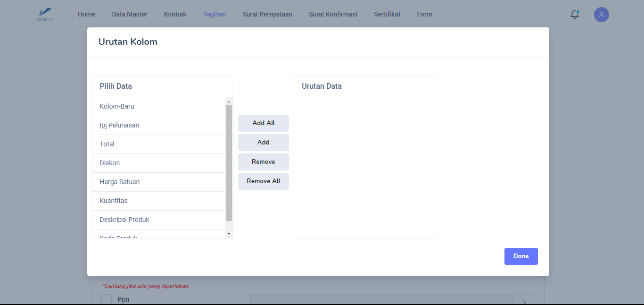Open the notification bell
644x305 pixels.
pos(574,15)
